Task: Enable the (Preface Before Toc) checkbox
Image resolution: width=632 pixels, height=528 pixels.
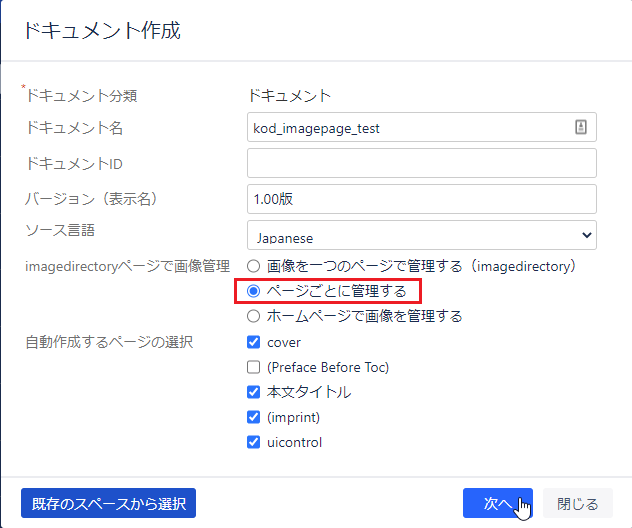Action: pyautogui.click(x=254, y=367)
